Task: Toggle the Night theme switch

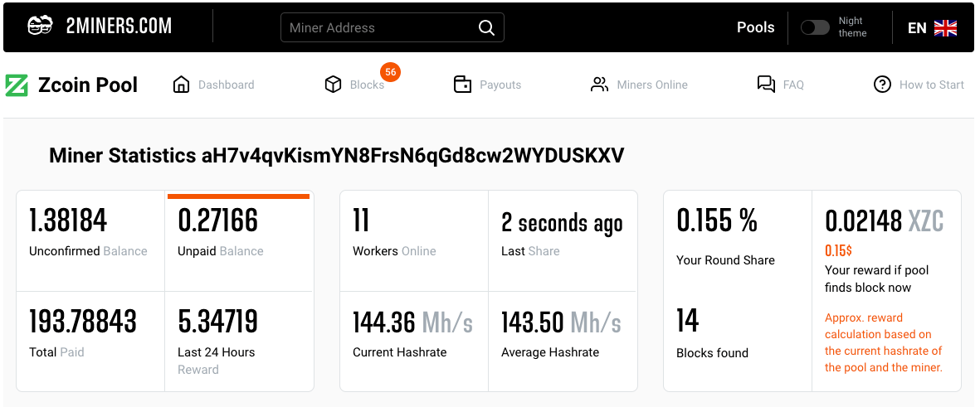Action: [815, 27]
